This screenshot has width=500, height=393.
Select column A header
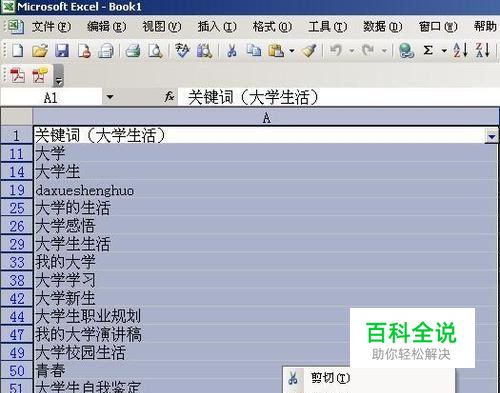click(x=266, y=117)
